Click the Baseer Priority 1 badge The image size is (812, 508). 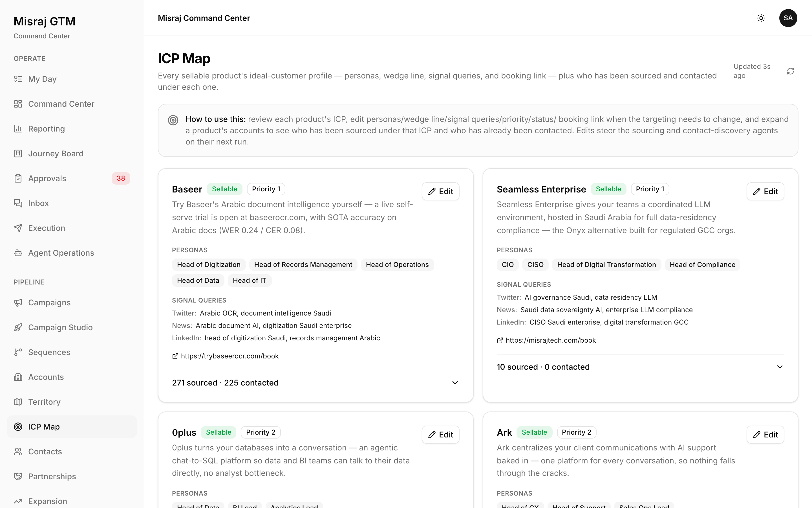(x=266, y=189)
